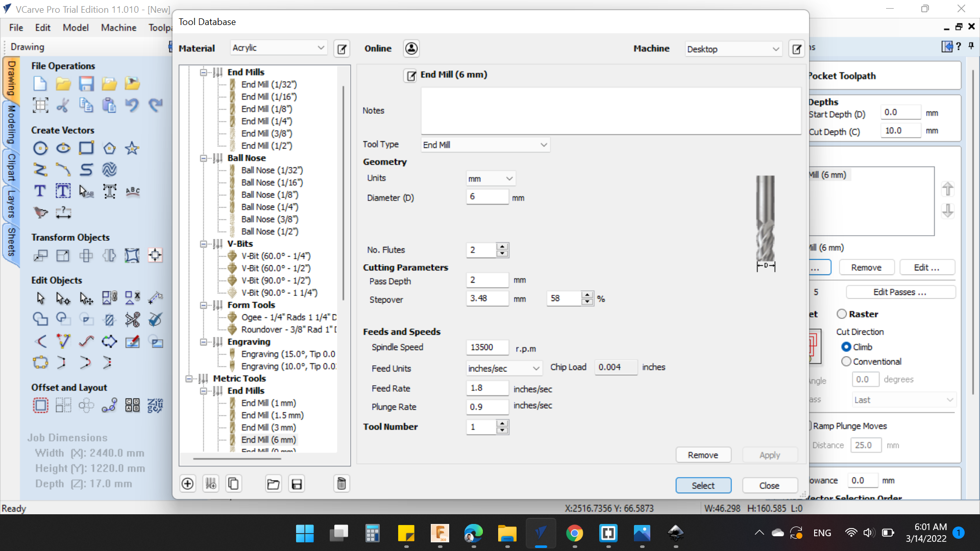Select the Draw Rectangle tool
Image resolution: width=980 pixels, height=551 pixels.
(x=86, y=148)
